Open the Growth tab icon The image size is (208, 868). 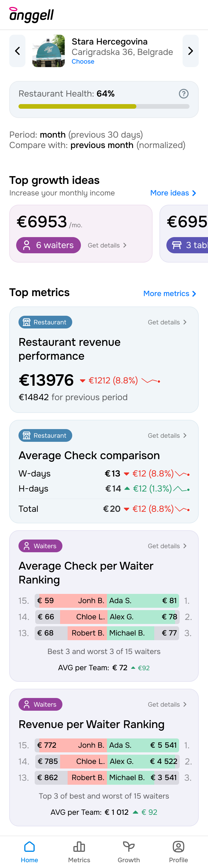(x=129, y=846)
